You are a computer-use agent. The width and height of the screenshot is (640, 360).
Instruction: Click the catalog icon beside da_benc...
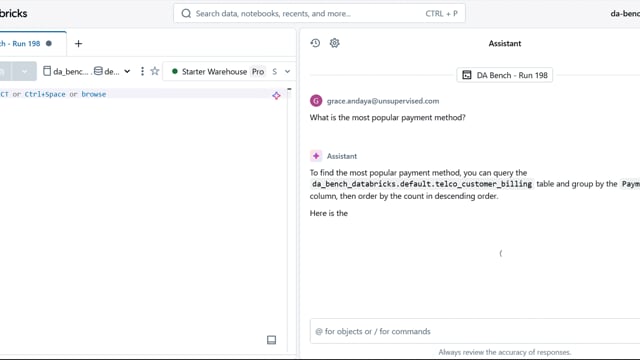pos(47,71)
